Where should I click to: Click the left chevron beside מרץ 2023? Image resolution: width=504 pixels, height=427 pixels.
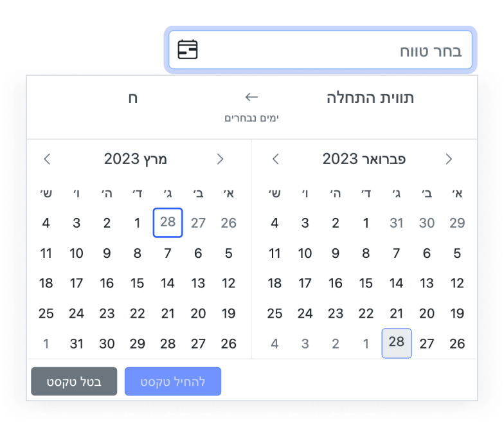(x=47, y=159)
